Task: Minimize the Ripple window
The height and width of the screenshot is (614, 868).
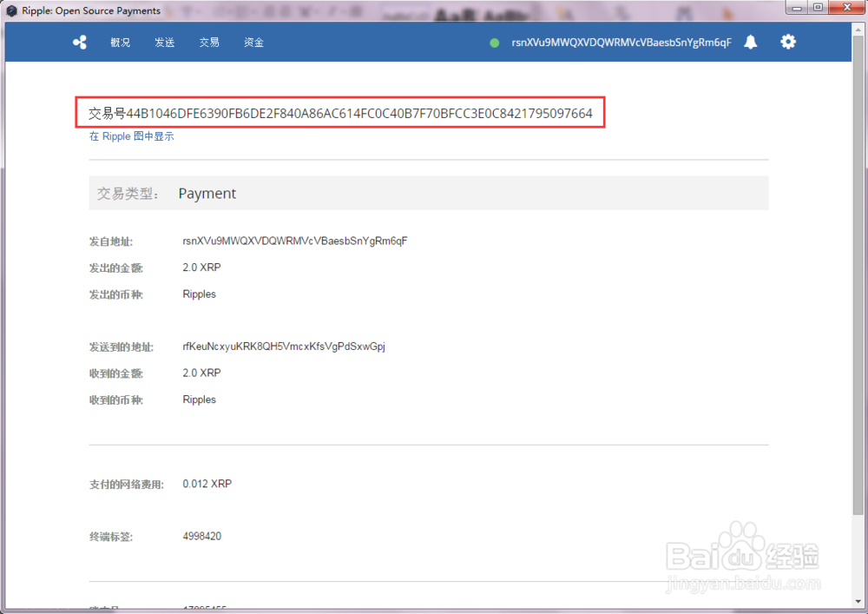Action: coord(797,8)
